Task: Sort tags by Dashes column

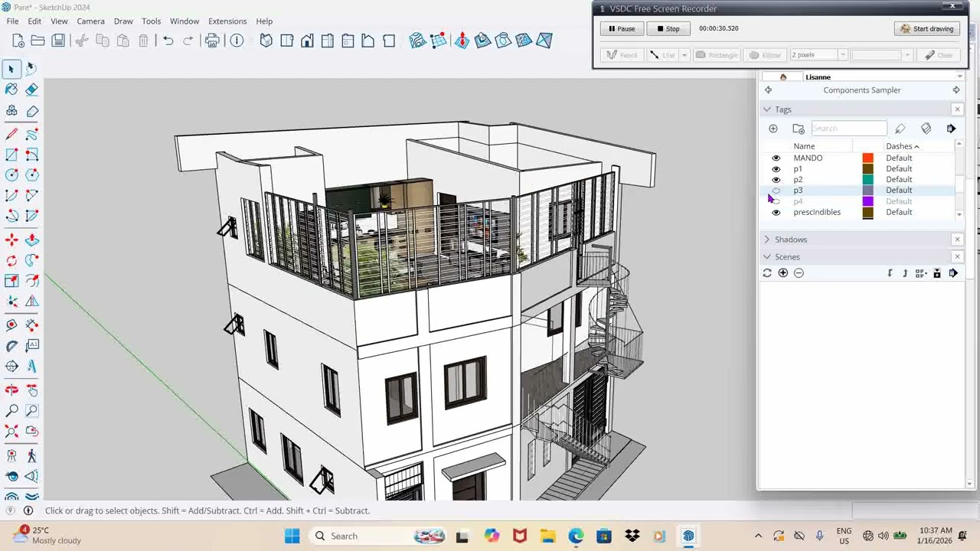Action: pos(902,146)
